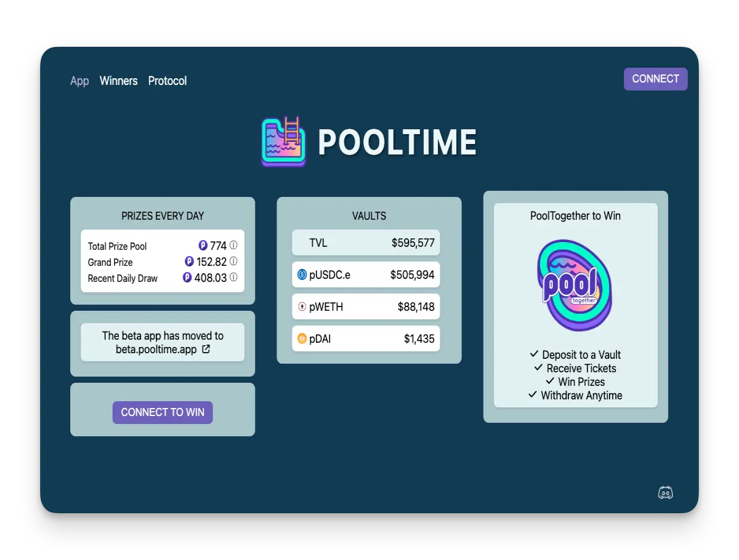Click the Total Prize Pool label

click(x=117, y=246)
